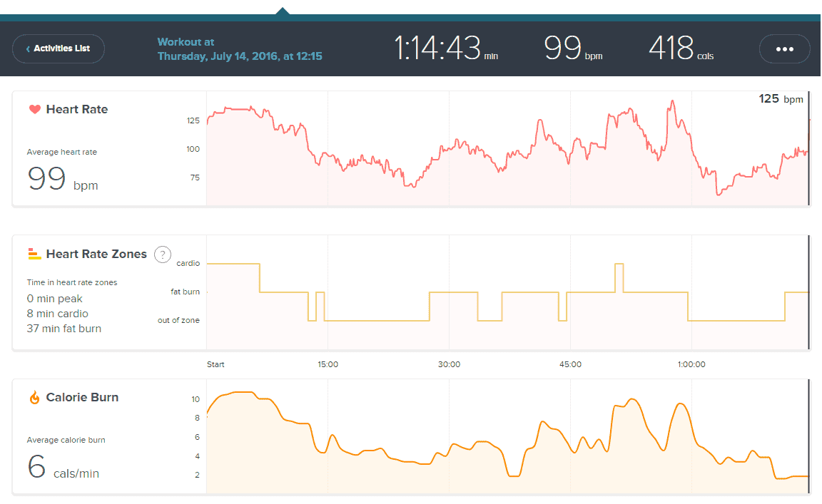
Task: Click the back chevron in Activities List
Action: 28,49
